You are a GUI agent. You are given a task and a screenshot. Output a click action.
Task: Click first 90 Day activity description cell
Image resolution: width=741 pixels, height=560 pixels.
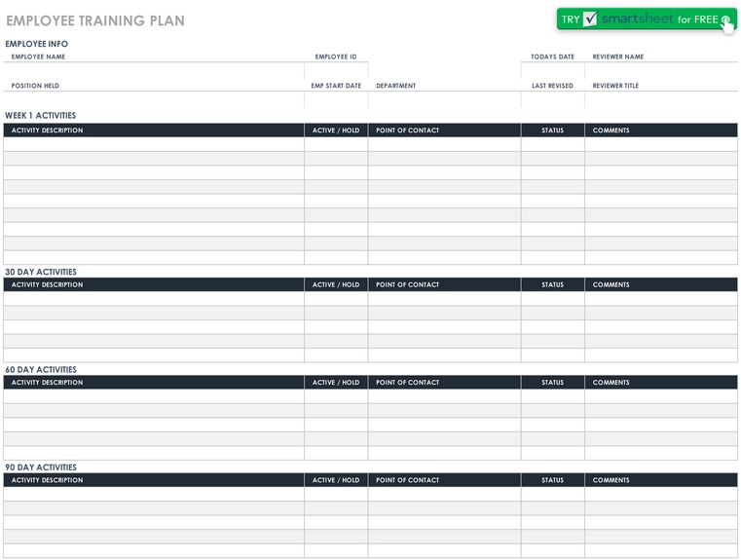[x=154, y=494]
